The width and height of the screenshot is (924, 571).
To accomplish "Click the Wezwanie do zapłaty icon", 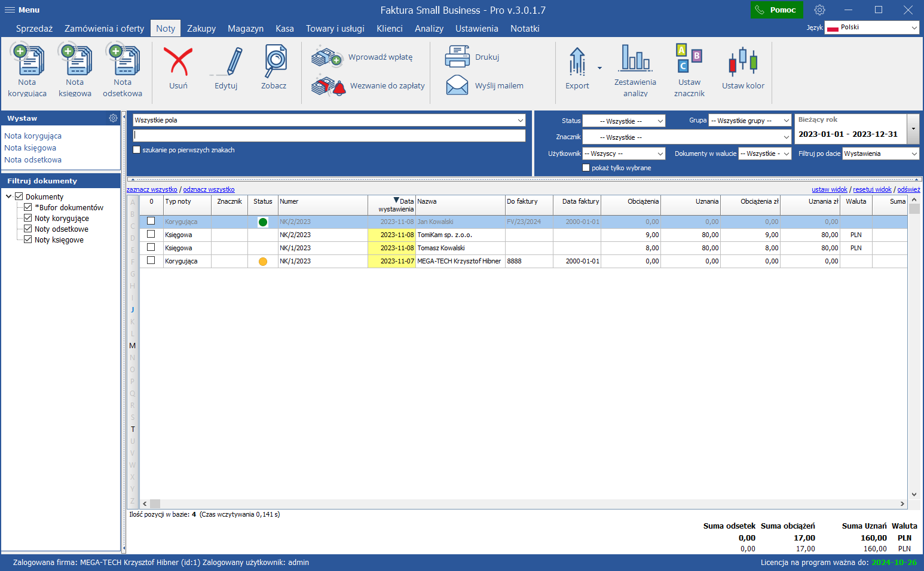I will click(328, 86).
